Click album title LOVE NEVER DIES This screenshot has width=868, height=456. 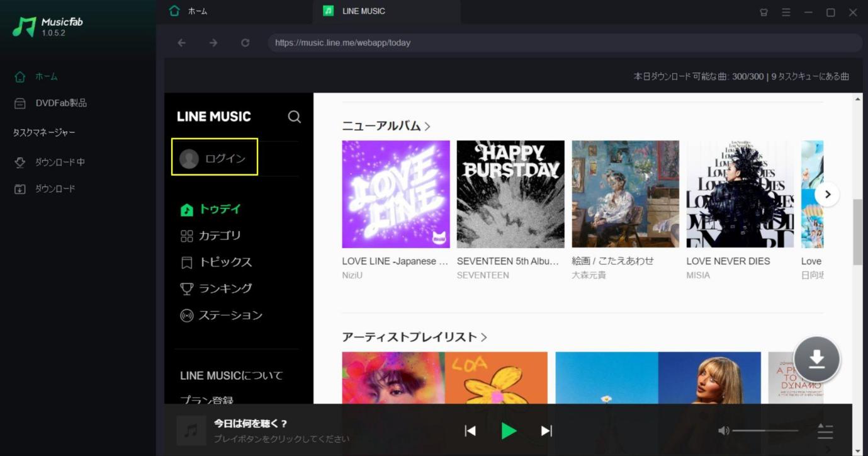[728, 261]
